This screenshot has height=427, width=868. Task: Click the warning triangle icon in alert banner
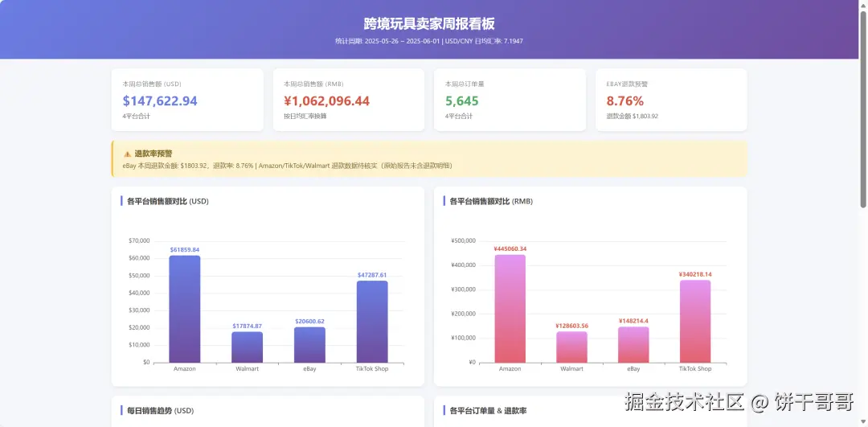[127, 154]
